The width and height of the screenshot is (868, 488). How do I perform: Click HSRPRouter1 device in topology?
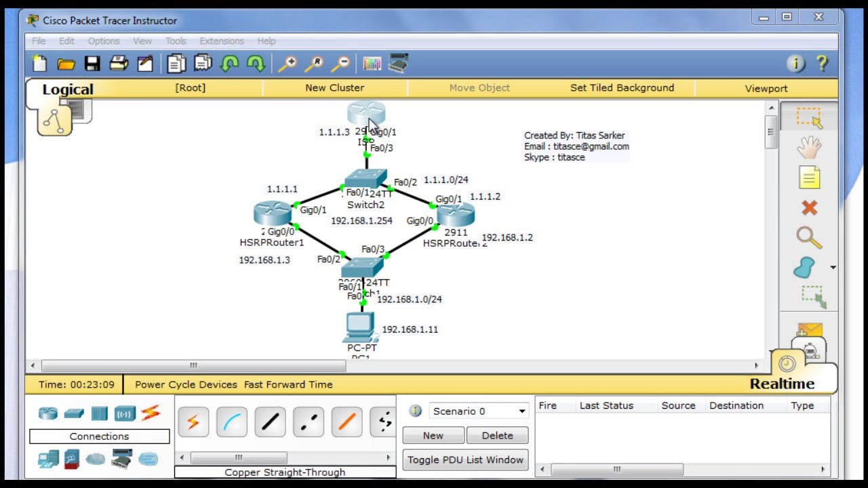pyautogui.click(x=272, y=213)
